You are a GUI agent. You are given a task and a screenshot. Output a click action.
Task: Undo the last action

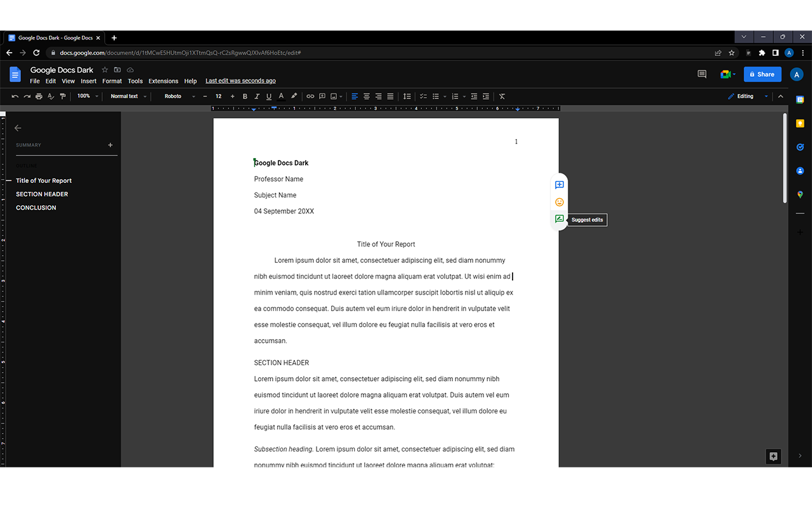15,97
